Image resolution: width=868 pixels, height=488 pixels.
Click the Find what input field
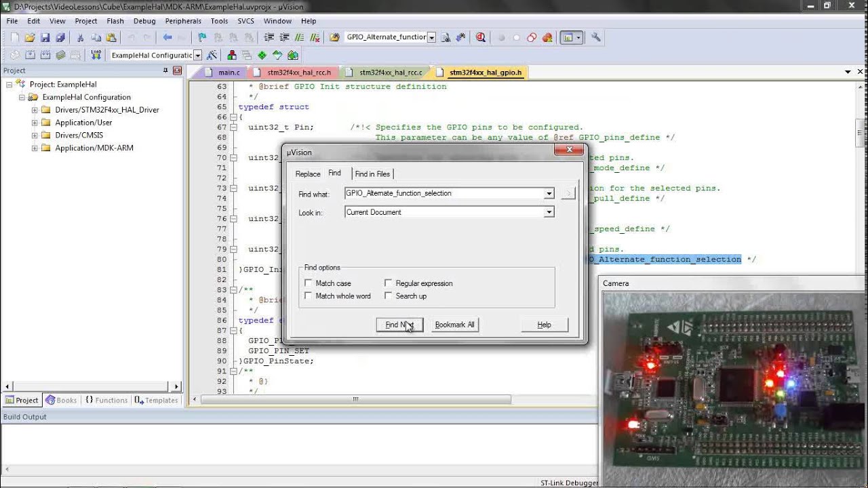pos(444,194)
